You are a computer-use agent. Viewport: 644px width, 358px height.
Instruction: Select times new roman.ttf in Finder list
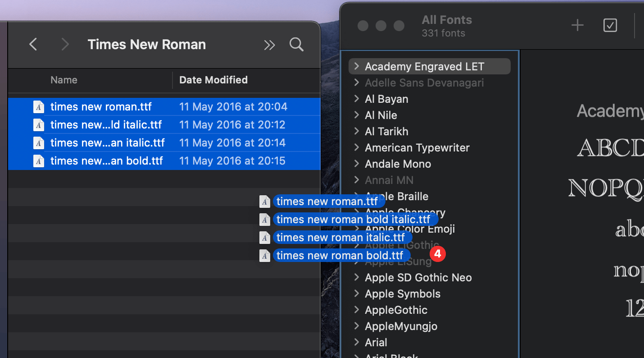[164, 107]
